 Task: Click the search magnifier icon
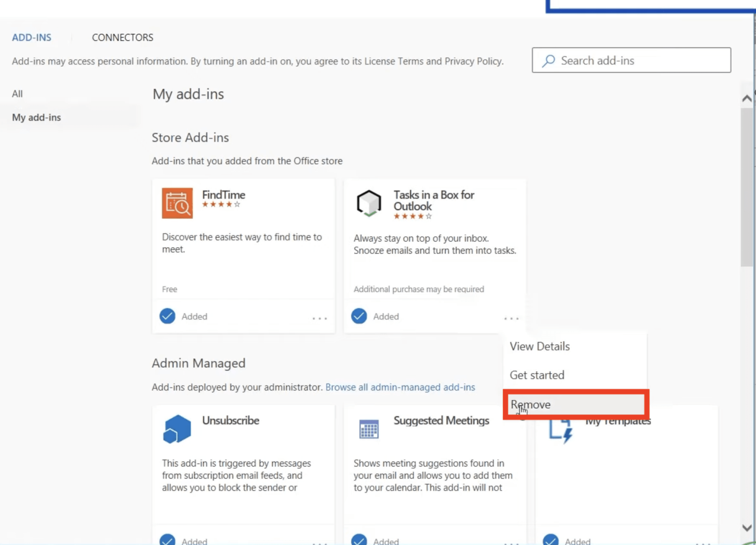[x=549, y=60]
